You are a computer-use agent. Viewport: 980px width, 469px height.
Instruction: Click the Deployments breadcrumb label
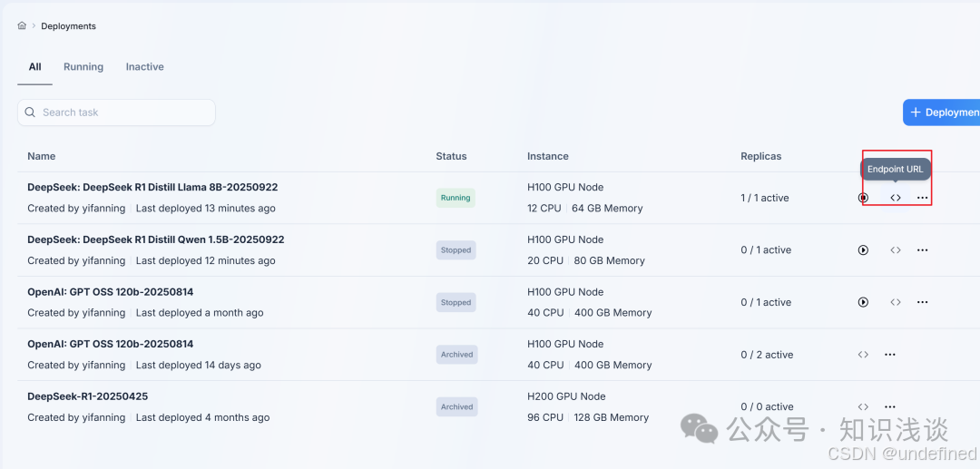(x=69, y=26)
